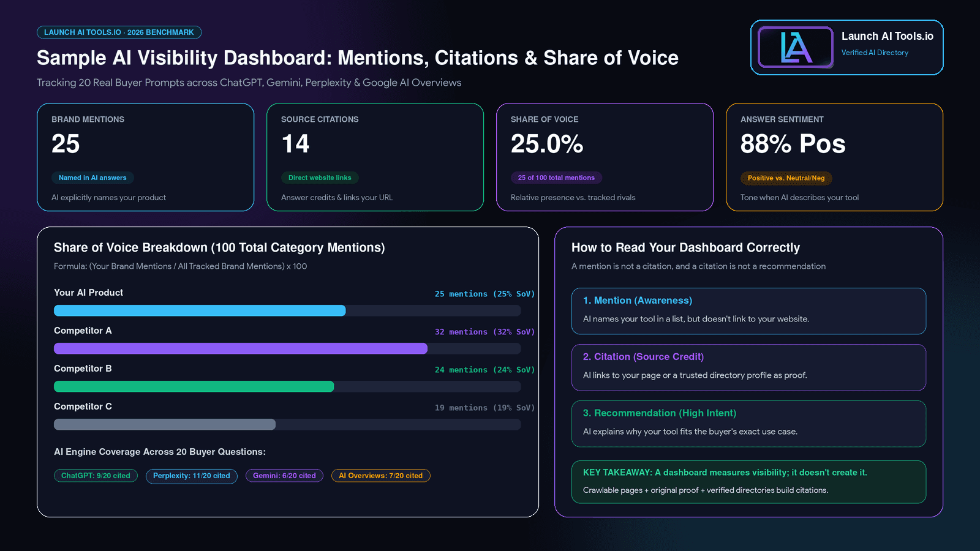Click 'How to Read Your Dashboard Correctly' heading
The height and width of the screenshot is (551, 980).
click(x=685, y=247)
